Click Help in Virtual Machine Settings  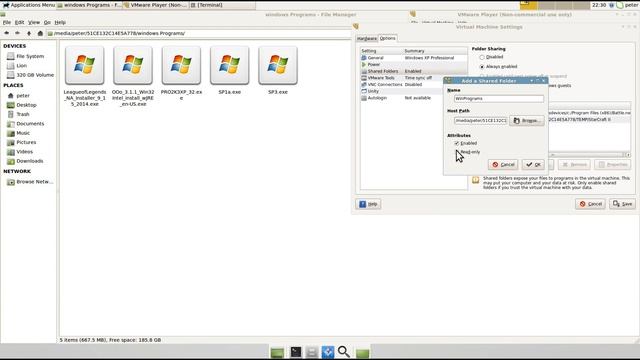(368, 204)
